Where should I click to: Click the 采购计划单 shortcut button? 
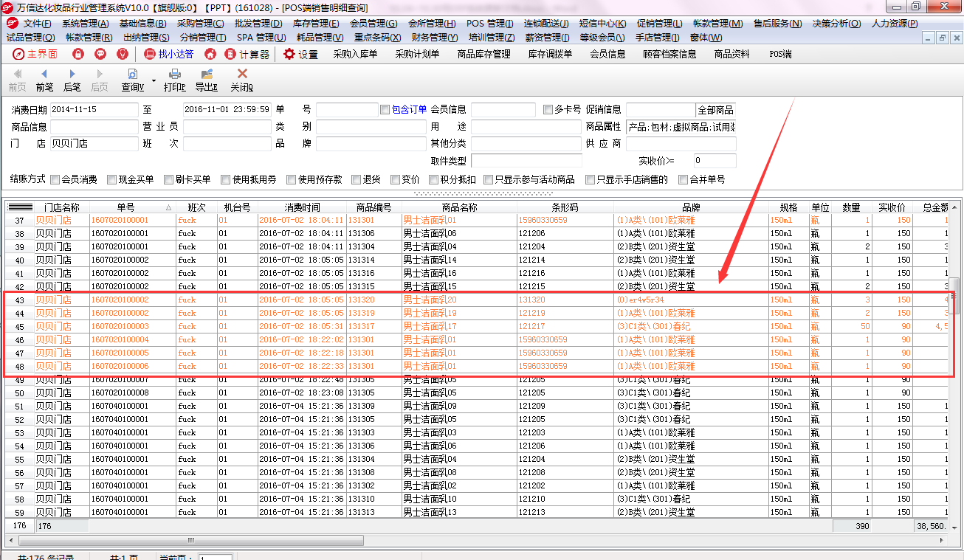[417, 54]
